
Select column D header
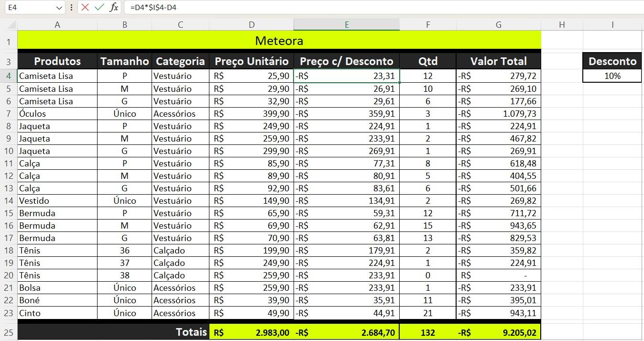(251, 25)
